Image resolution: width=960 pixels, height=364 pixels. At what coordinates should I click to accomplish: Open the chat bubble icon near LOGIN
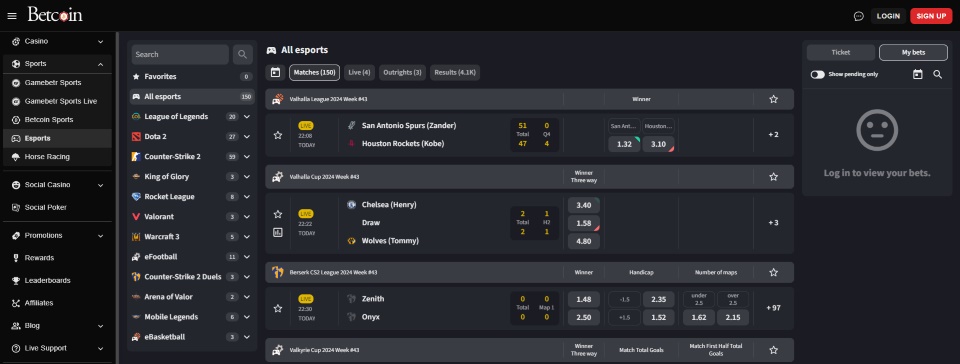[858, 16]
